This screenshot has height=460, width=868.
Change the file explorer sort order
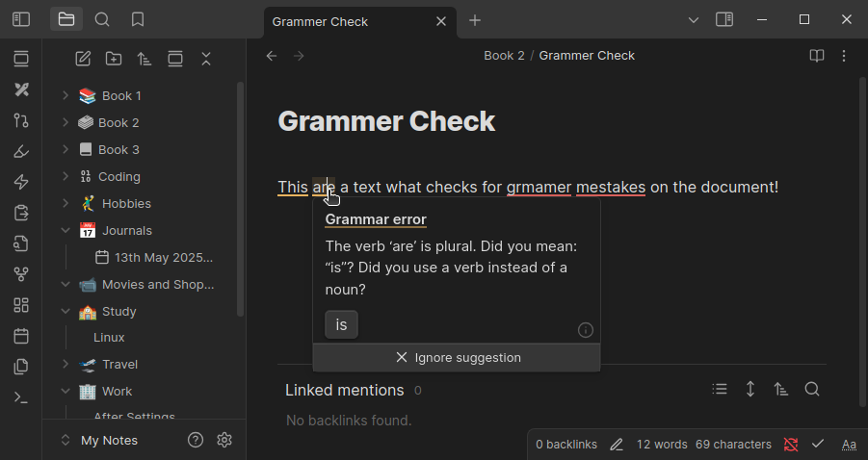click(145, 59)
